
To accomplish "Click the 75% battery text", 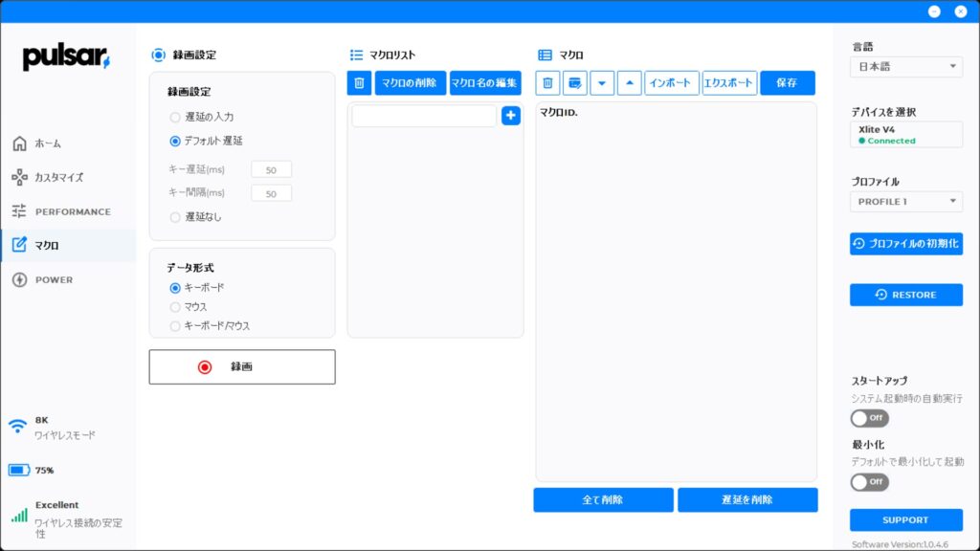I will click(x=44, y=471).
